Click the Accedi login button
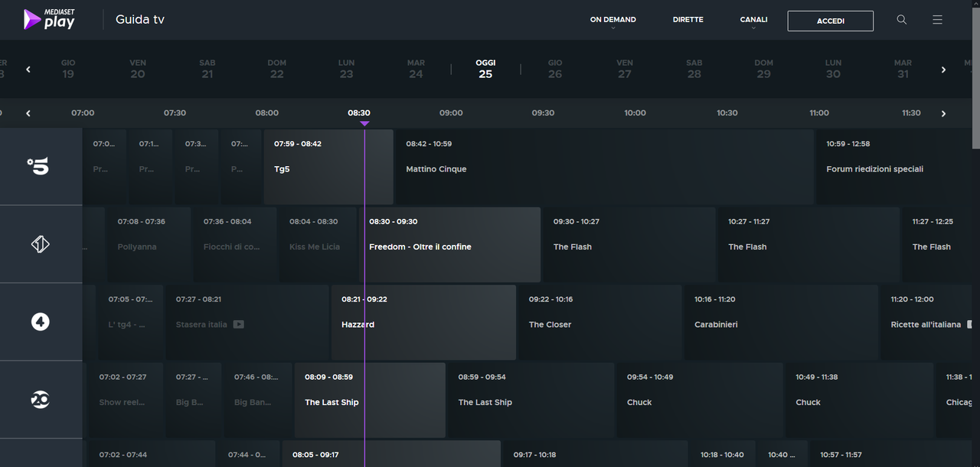Image resolution: width=980 pixels, height=467 pixels. pos(830,21)
